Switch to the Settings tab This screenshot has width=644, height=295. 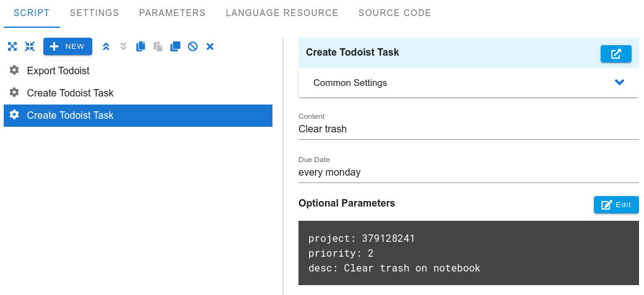[95, 13]
